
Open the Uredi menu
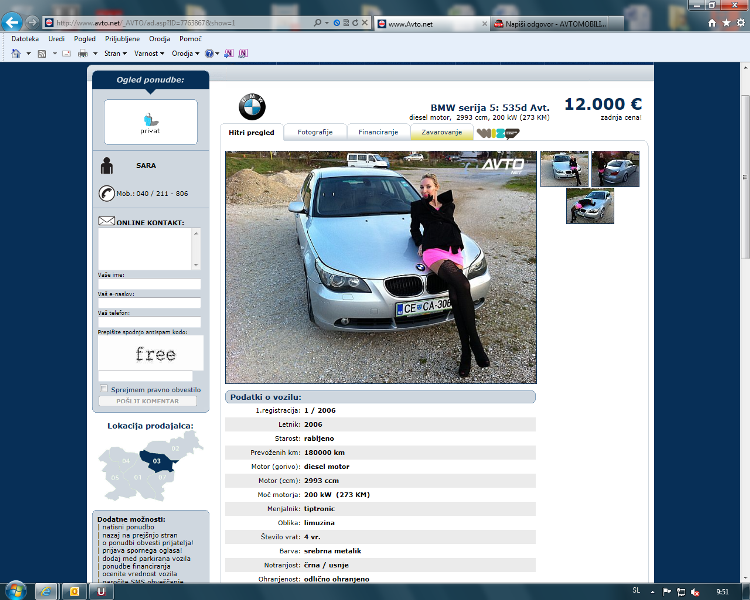[x=56, y=39]
